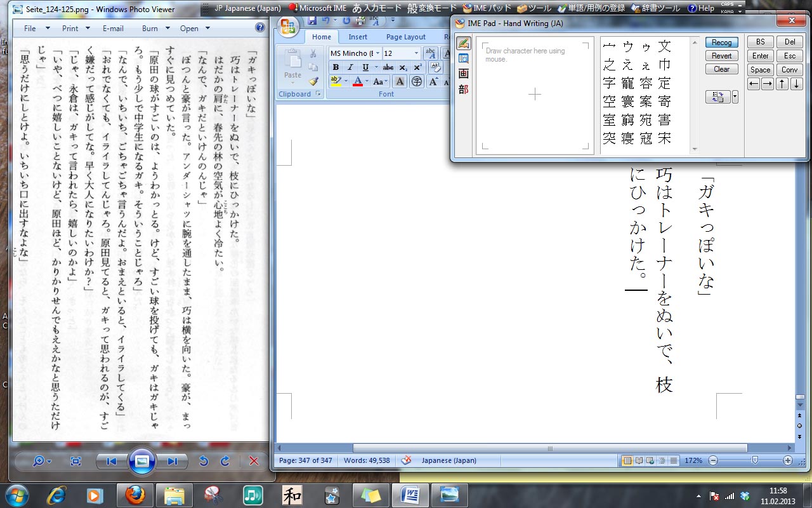
Task: Select the Format Painter brush icon
Action: (x=313, y=81)
